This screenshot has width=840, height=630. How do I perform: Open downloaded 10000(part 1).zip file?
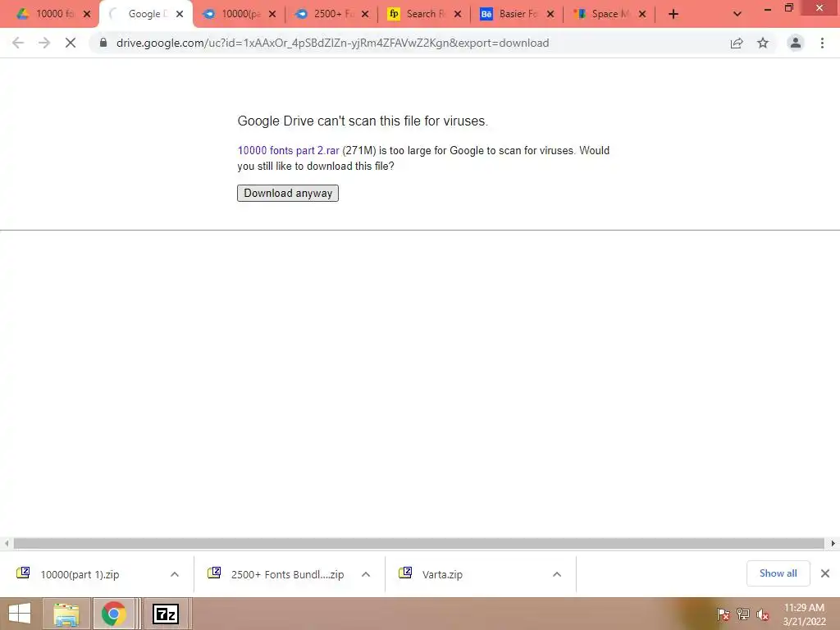tap(80, 574)
